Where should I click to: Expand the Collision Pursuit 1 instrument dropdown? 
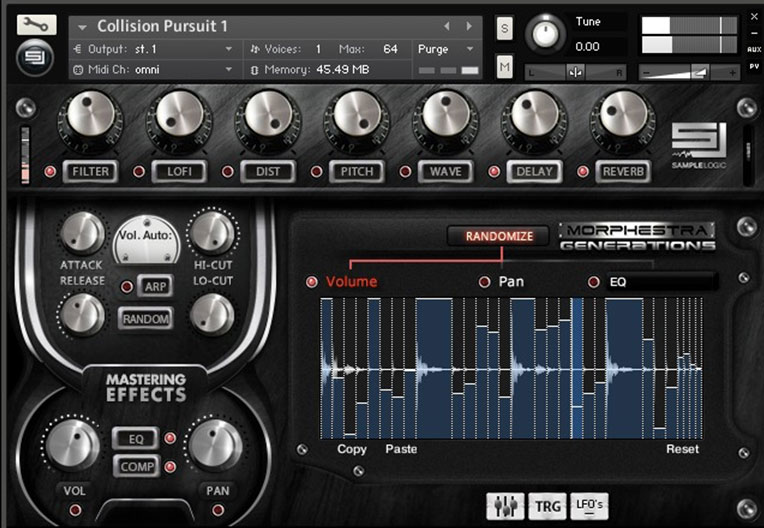coord(82,27)
